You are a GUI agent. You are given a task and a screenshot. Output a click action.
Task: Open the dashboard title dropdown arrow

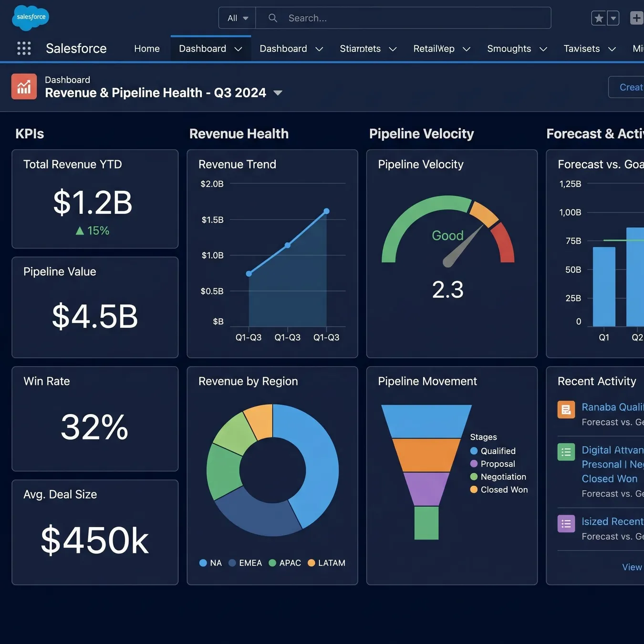(x=278, y=93)
